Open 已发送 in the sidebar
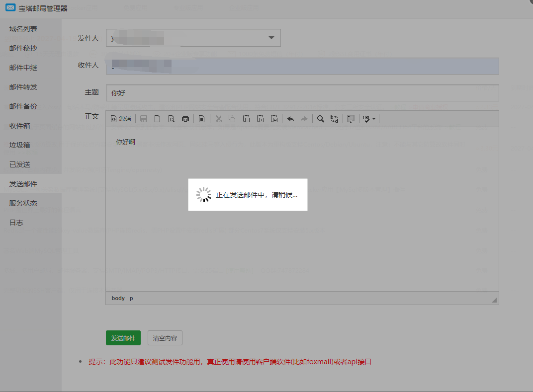The height and width of the screenshot is (392, 533). pyautogui.click(x=20, y=164)
